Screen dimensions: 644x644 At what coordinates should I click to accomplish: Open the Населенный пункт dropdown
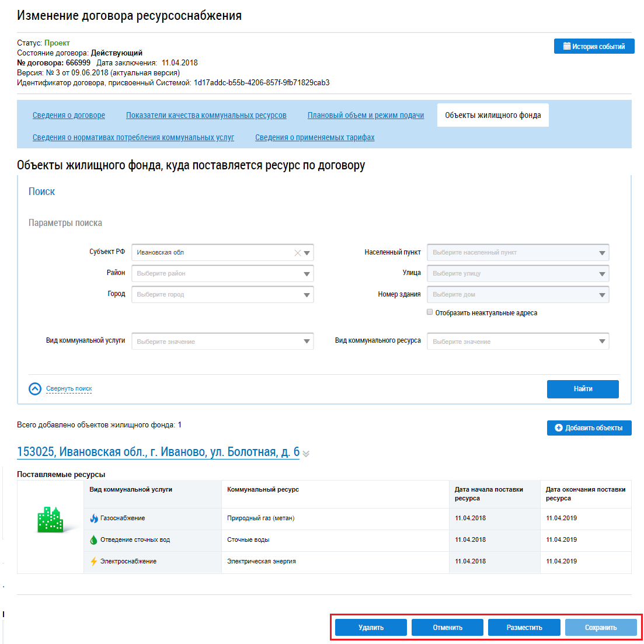[x=602, y=253]
